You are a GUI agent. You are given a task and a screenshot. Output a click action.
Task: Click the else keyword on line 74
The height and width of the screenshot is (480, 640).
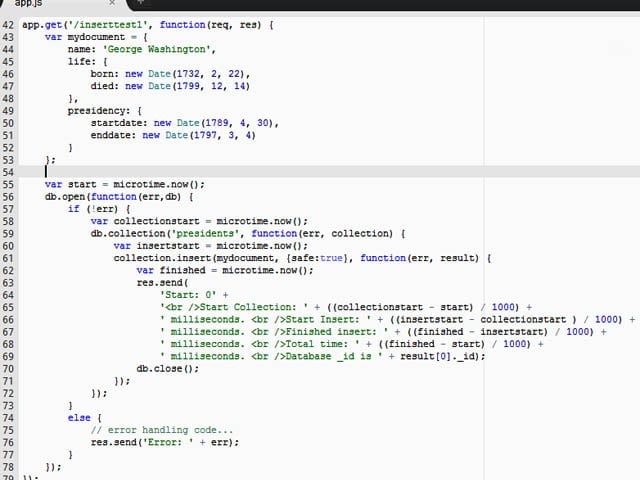(x=79, y=418)
